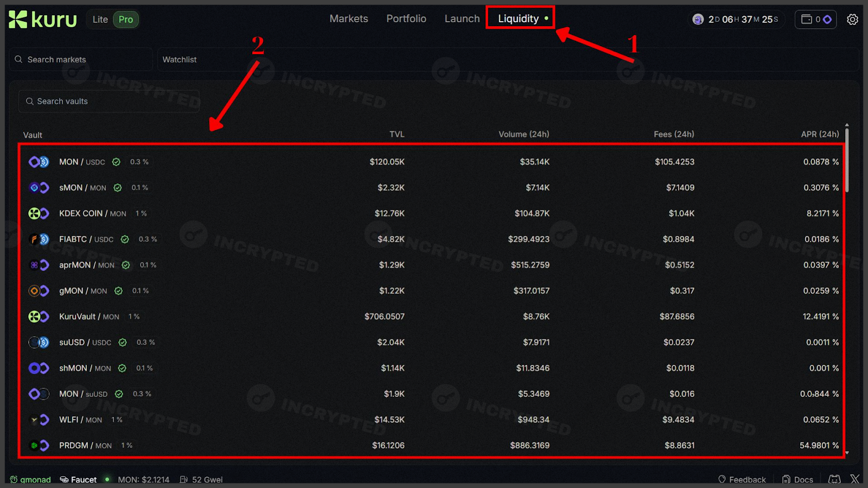Click the Vault column header
Image resolution: width=868 pixels, height=488 pixels.
click(33, 135)
